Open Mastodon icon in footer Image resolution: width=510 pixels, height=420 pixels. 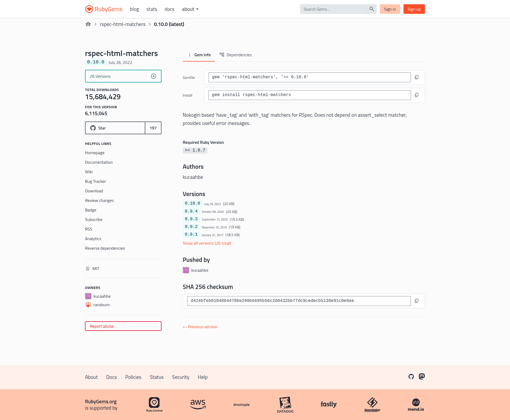(422, 376)
